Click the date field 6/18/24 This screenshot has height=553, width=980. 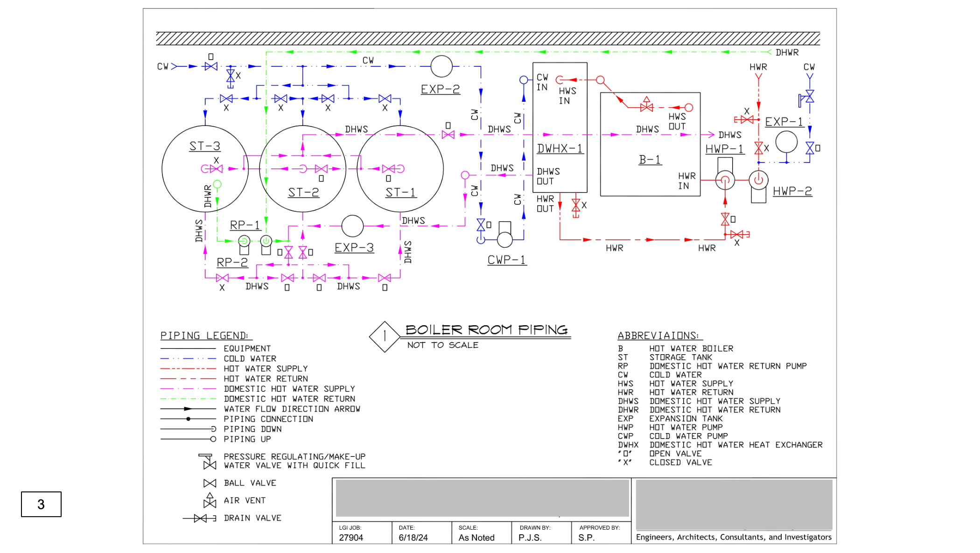point(413,538)
